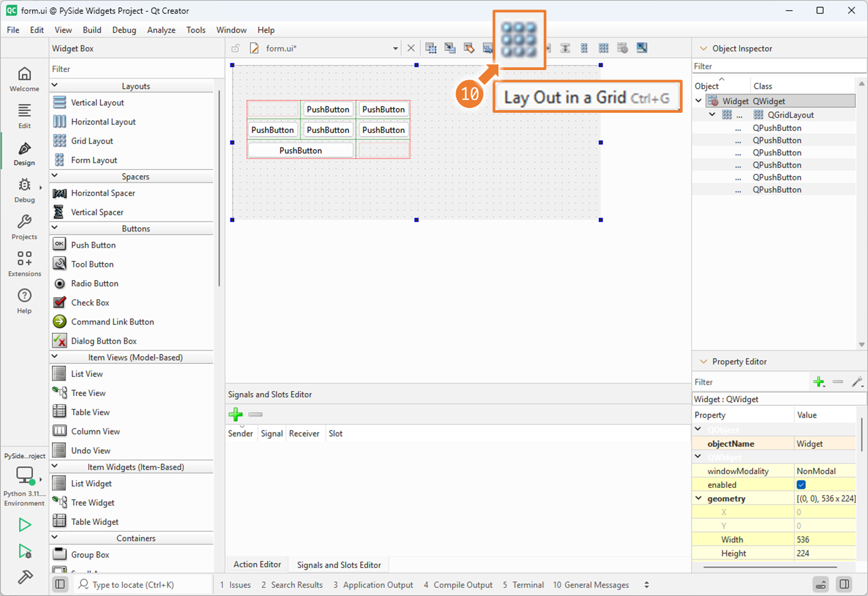The height and width of the screenshot is (596, 868).
Task: Toggle the left sidebar visibility button
Action: click(x=60, y=584)
